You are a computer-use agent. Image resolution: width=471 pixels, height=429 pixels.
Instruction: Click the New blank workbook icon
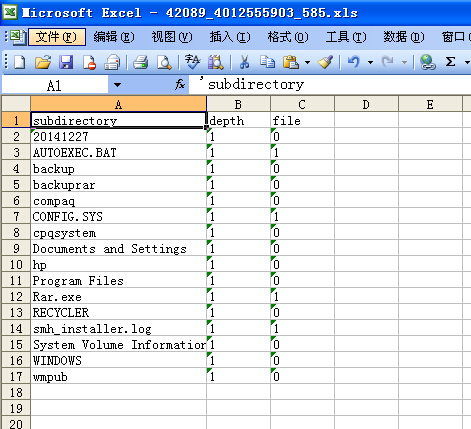(x=19, y=62)
